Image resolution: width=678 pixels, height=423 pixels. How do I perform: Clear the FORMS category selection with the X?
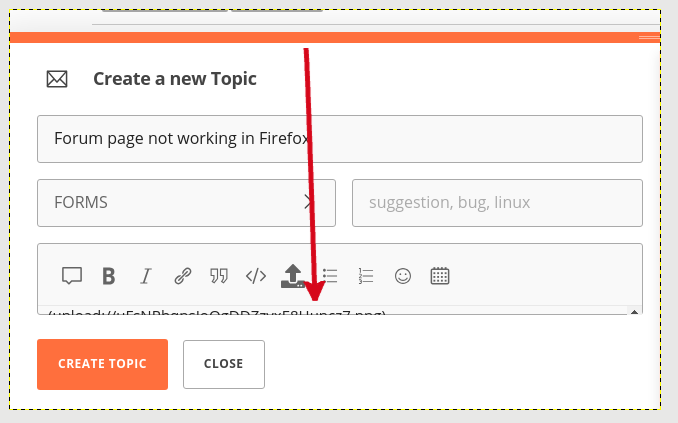point(308,202)
